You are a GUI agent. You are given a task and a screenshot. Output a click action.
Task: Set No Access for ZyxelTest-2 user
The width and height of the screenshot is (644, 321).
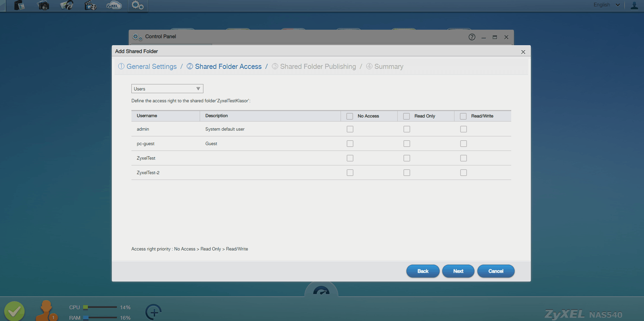pyautogui.click(x=350, y=173)
